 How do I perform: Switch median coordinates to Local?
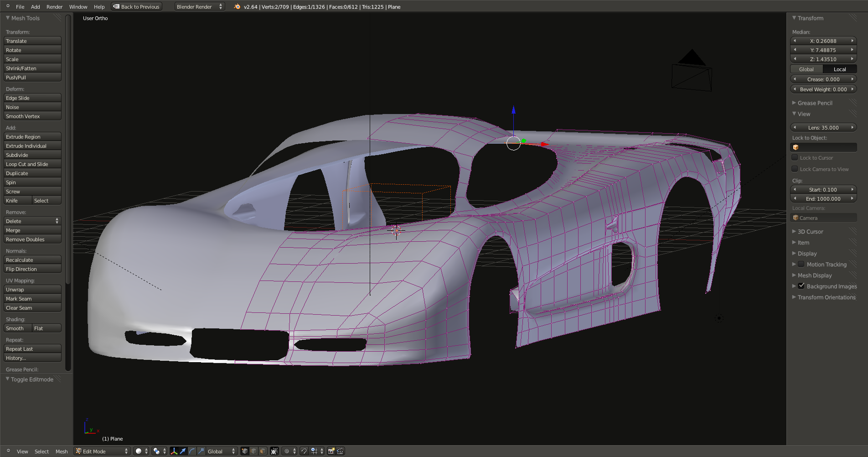pos(840,69)
